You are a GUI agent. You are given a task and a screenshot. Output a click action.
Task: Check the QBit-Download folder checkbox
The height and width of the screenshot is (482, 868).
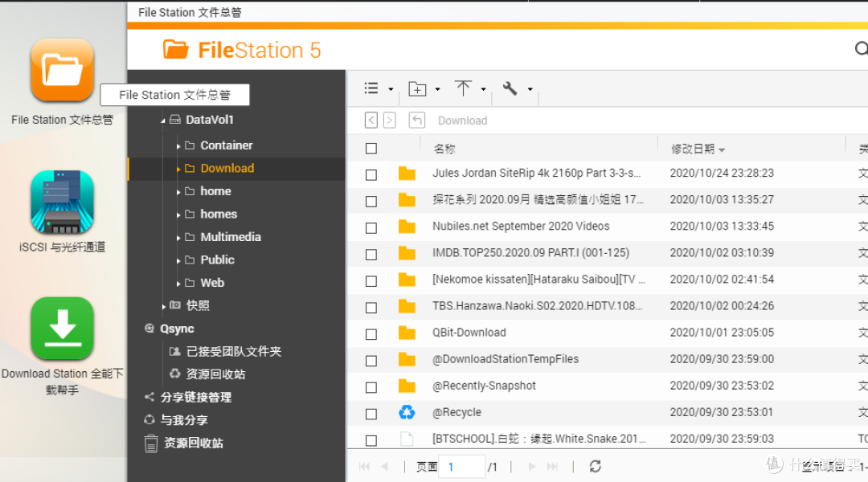[371, 334]
